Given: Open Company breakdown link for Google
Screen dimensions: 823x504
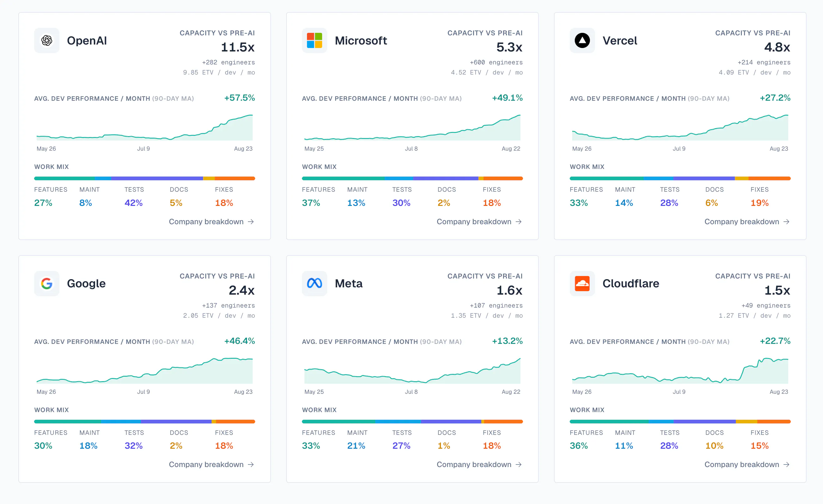Looking at the screenshot, I should (x=211, y=464).
